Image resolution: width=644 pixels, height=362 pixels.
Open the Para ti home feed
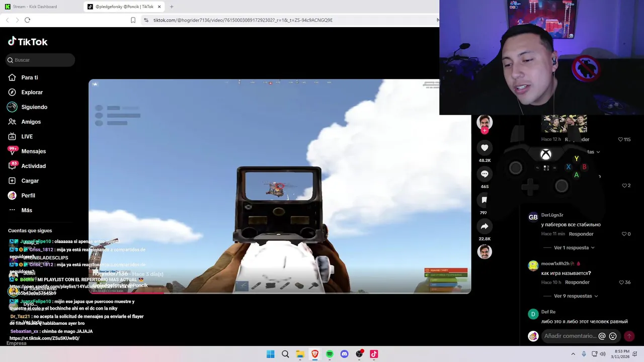click(x=23, y=77)
